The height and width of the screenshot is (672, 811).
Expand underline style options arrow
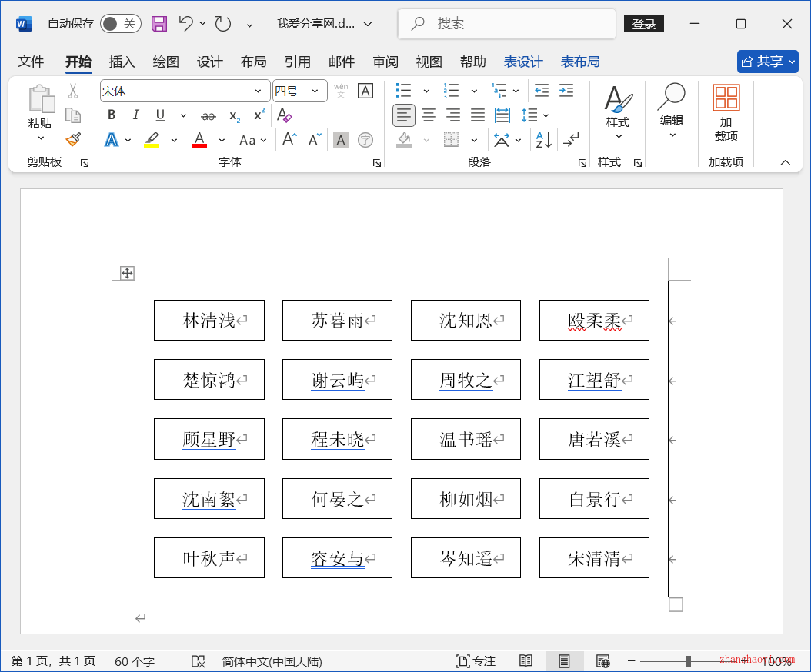point(183,115)
